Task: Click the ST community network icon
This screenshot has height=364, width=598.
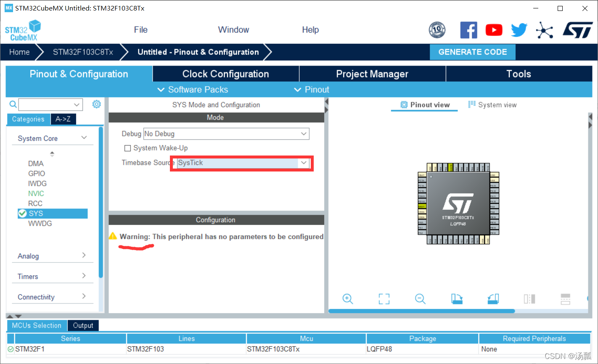Action: pos(544,30)
